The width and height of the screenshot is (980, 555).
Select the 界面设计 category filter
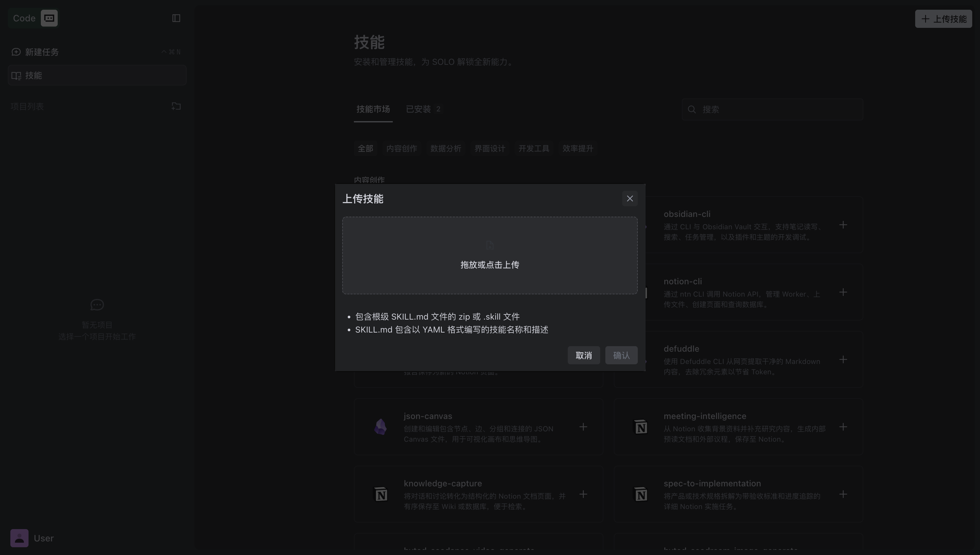click(490, 149)
